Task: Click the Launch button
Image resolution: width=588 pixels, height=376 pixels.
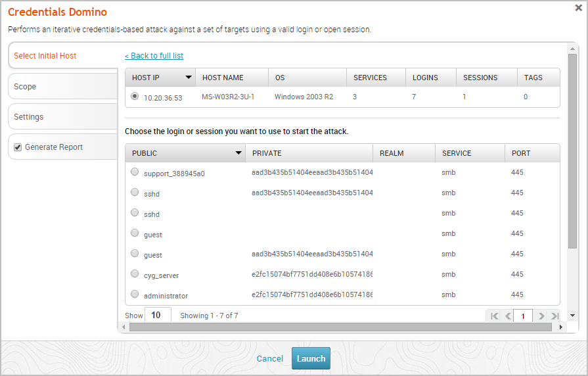Action: pos(311,359)
